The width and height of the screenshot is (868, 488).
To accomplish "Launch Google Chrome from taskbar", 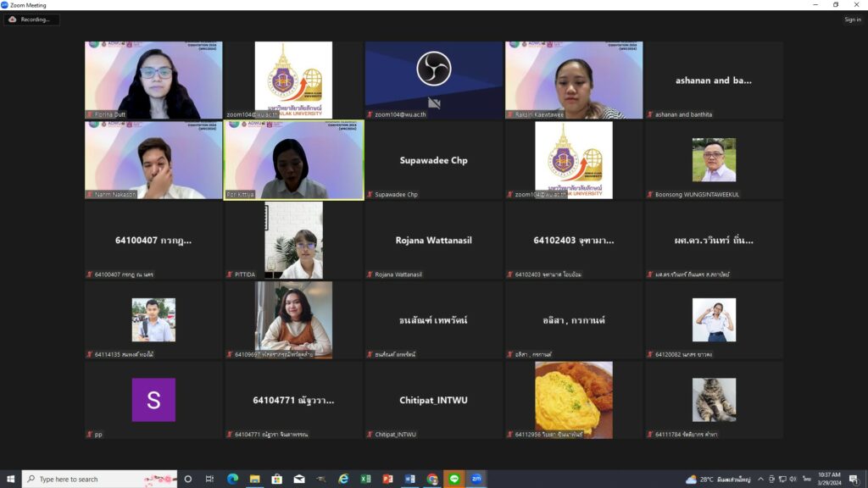I will 432,479.
